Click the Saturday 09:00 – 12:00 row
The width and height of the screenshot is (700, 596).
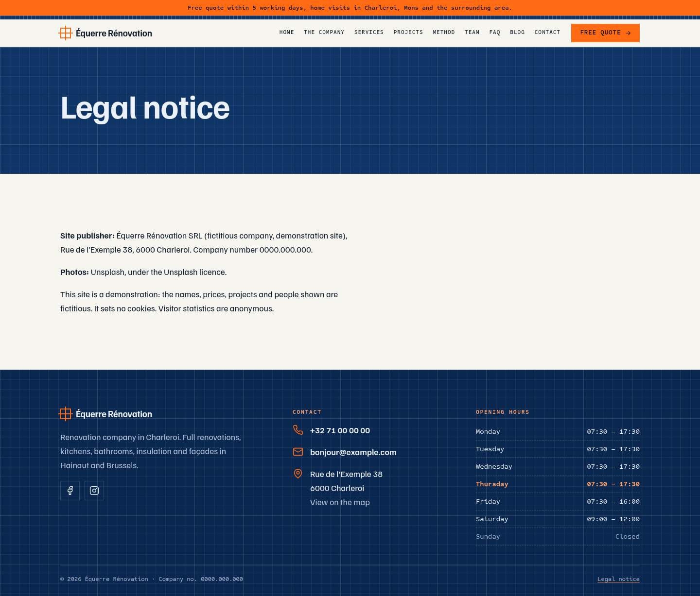point(558,519)
